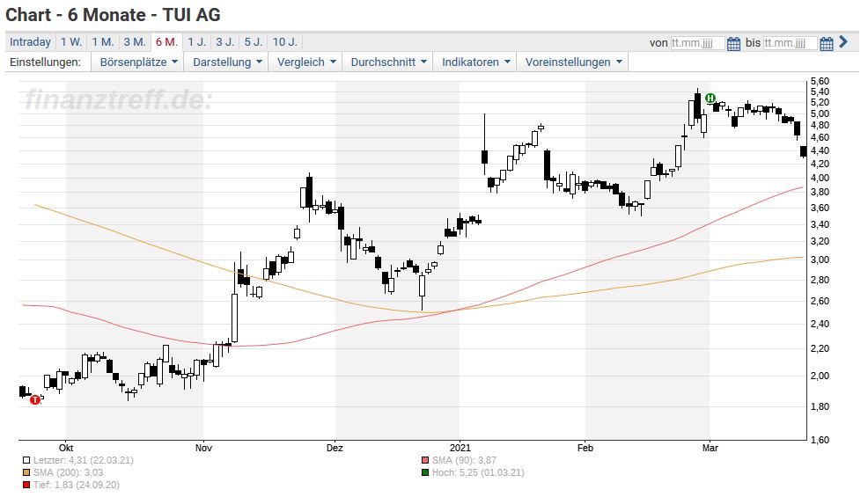The width and height of the screenshot is (868, 497).
Task: Select the 6 M. time range tab
Action: tap(166, 42)
